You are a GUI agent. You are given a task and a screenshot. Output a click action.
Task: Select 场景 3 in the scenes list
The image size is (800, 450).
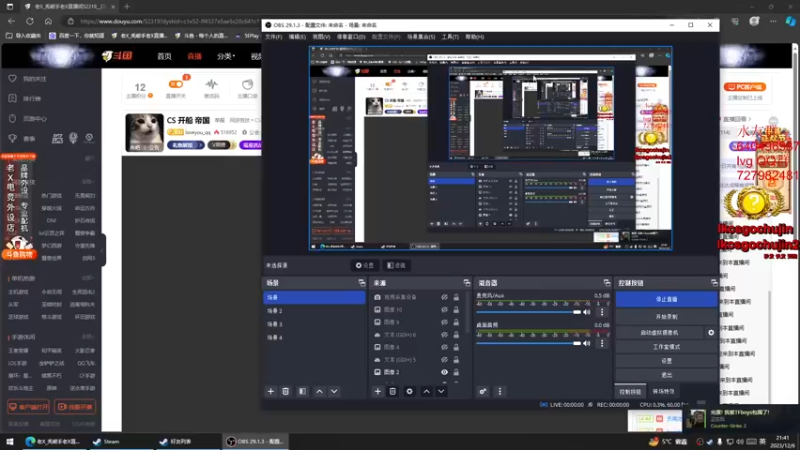[314, 324]
